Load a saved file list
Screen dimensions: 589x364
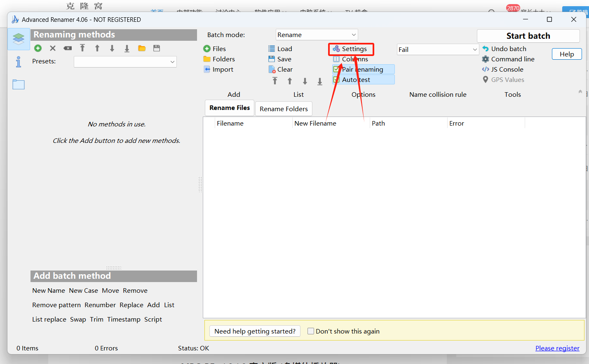click(x=280, y=49)
